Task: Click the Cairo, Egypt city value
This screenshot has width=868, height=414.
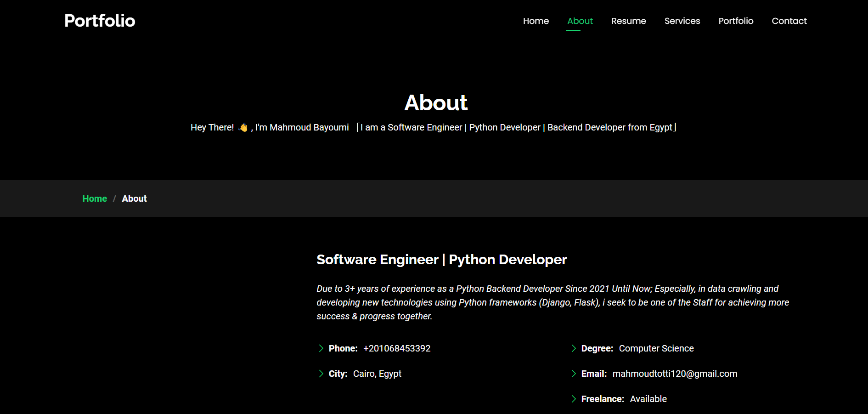Action: coord(377,374)
